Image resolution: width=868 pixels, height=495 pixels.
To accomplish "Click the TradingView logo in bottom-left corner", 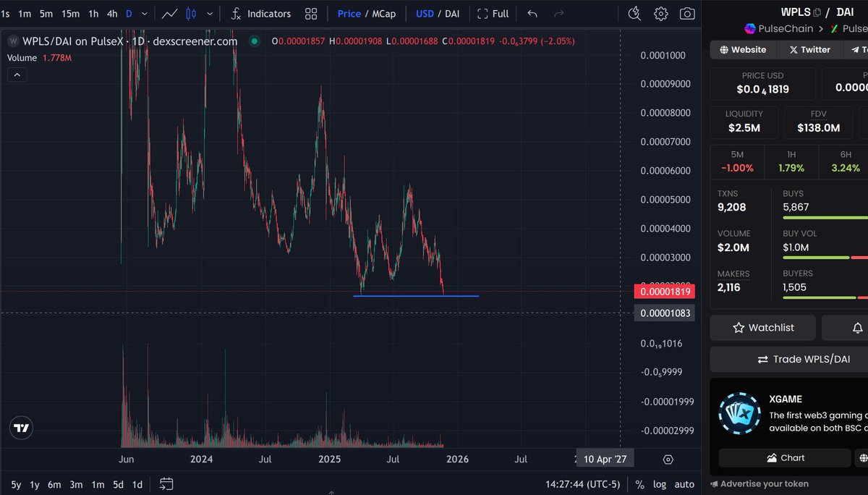I will [x=20, y=428].
